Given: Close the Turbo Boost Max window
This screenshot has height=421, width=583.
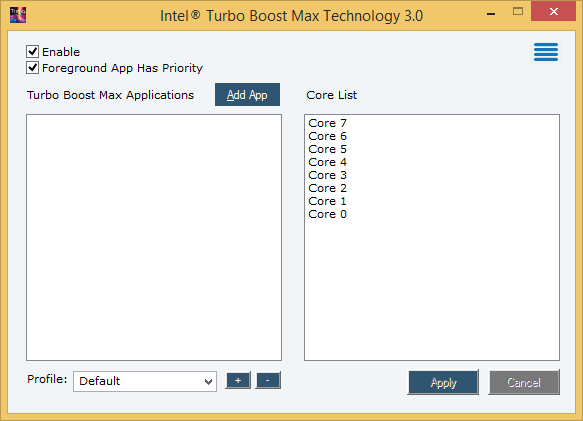Looking at the screenshot, I should [x=554, y=12].
